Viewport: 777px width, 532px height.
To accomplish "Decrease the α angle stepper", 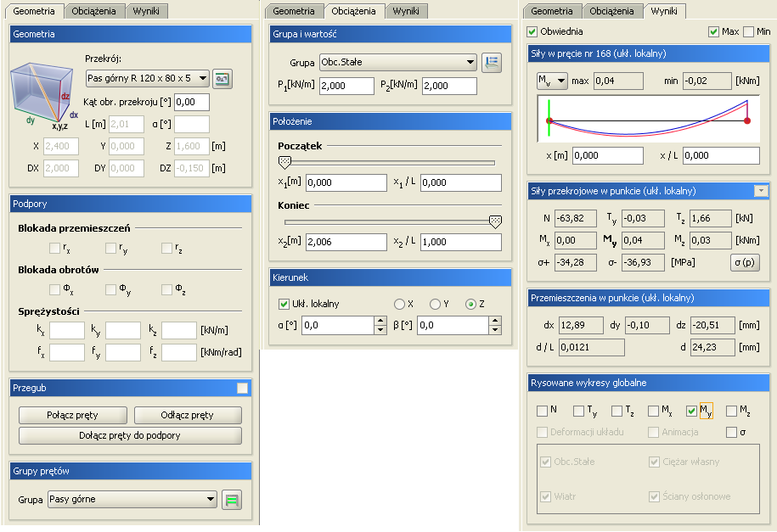I will click(x=380, y=330).
